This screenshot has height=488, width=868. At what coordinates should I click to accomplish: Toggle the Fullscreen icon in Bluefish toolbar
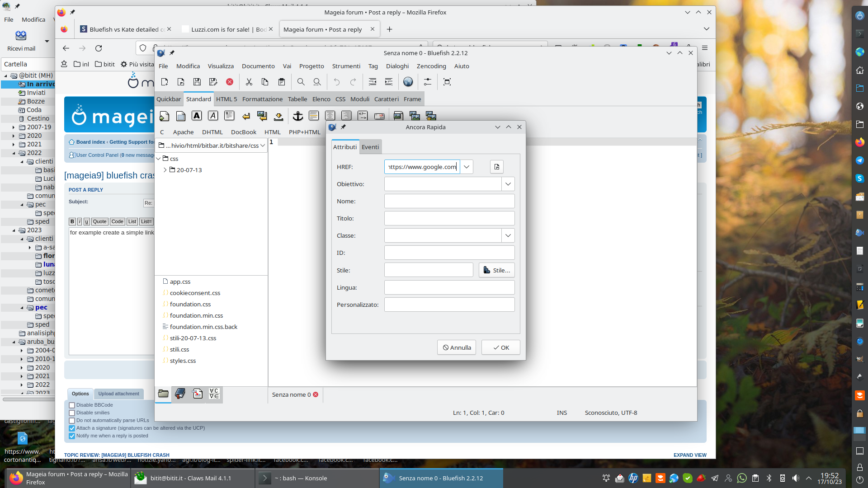(x=447, y=82)
